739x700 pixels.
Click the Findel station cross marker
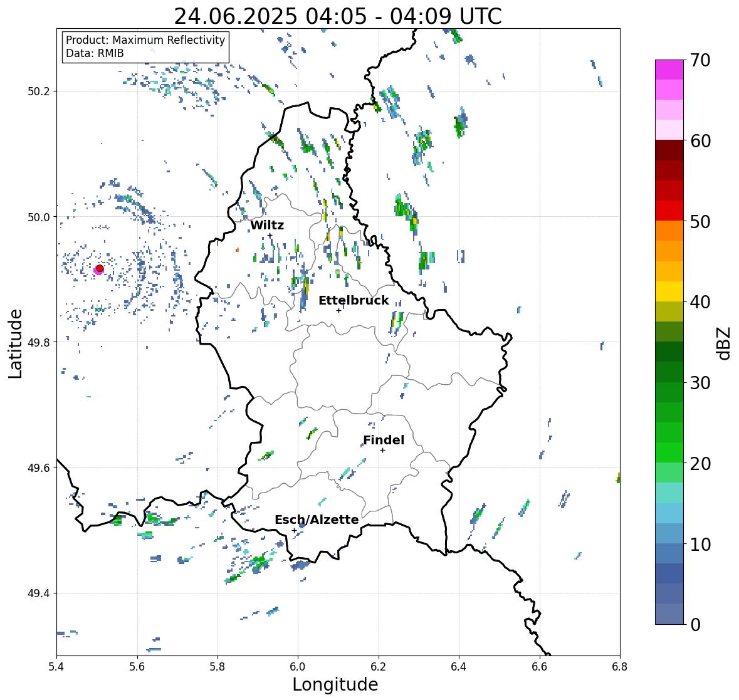tap(383, 451)
